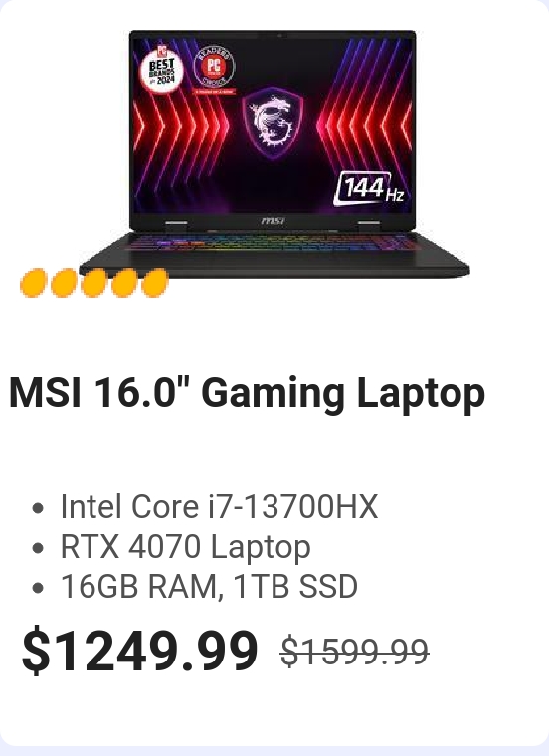Click the small MSI logo below display
The image size is (549, 756).
click(273, 221)
